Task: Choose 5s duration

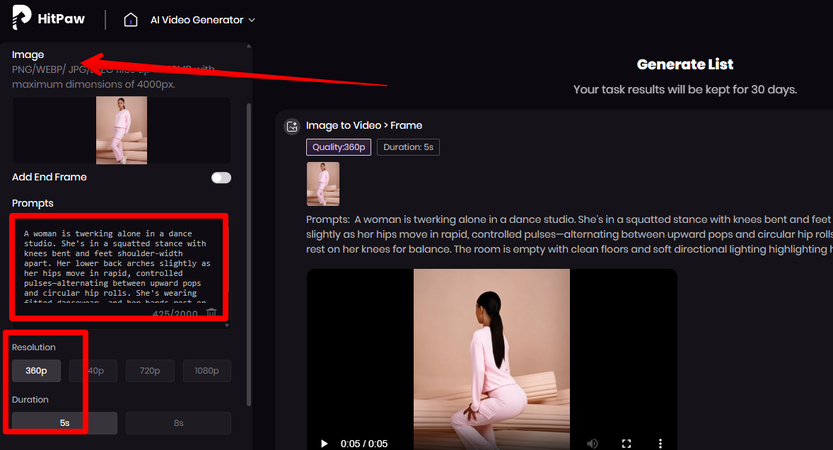Action: [64, 423]
